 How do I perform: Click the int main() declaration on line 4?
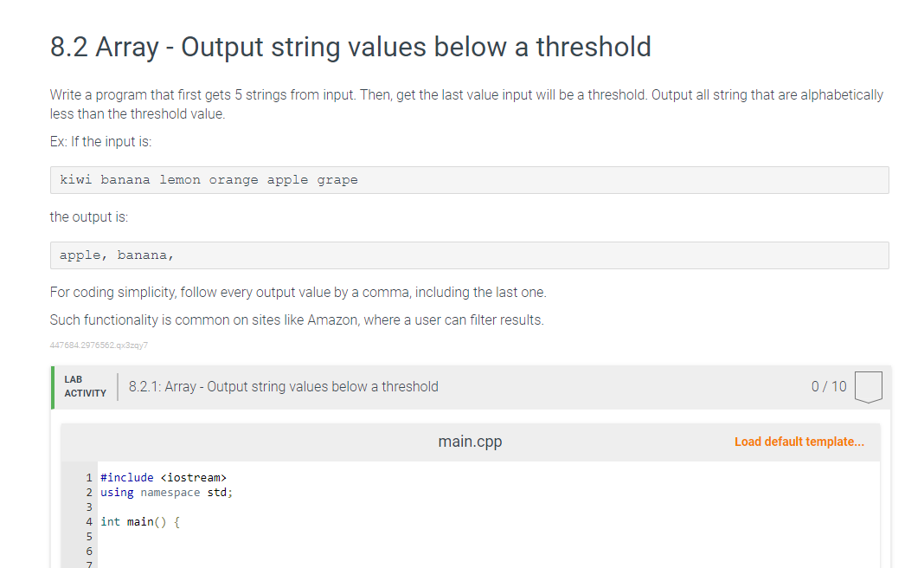[x=138, y=521]
